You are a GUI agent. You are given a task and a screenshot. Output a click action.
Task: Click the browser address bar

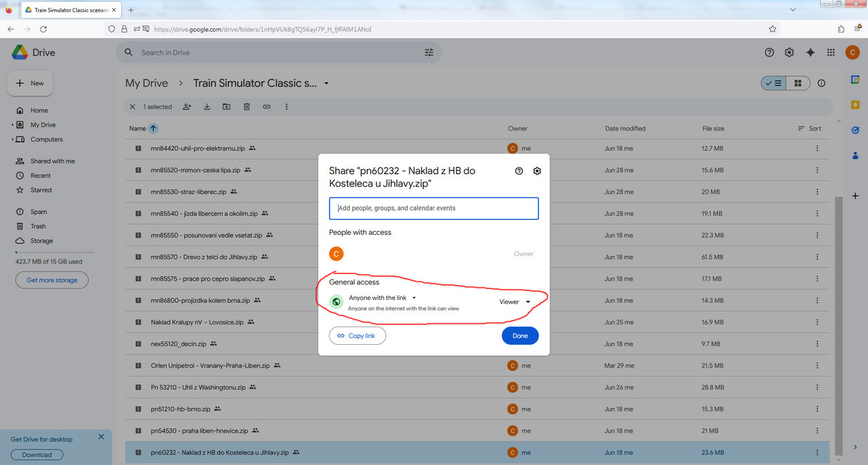[x=441, y=29]
